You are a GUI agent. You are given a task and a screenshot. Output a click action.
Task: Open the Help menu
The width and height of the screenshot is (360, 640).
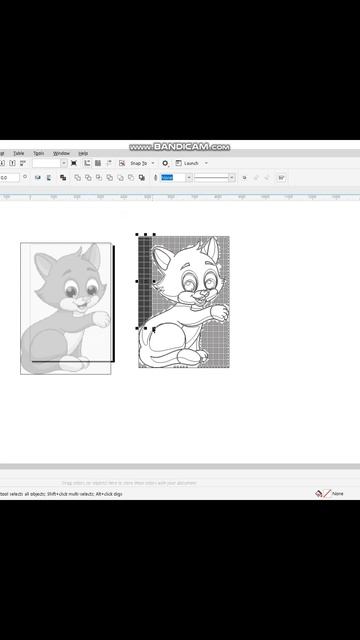[83, 153]
